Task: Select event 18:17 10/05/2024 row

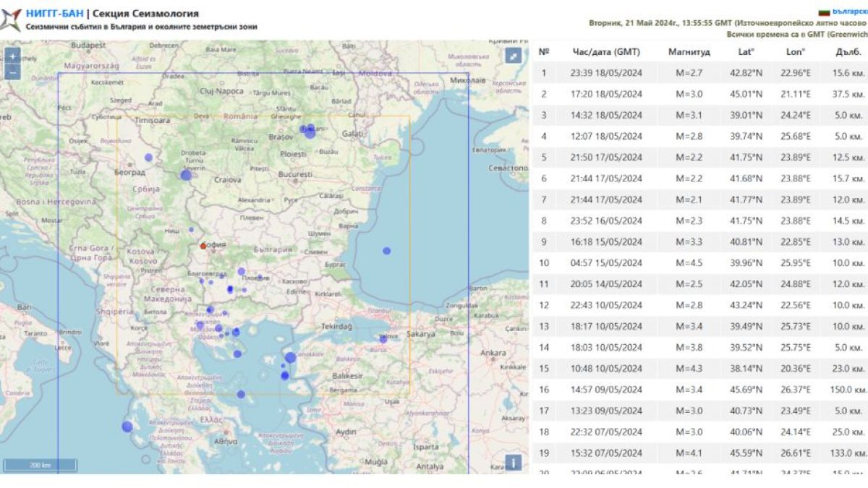Action: coord(700,326)
